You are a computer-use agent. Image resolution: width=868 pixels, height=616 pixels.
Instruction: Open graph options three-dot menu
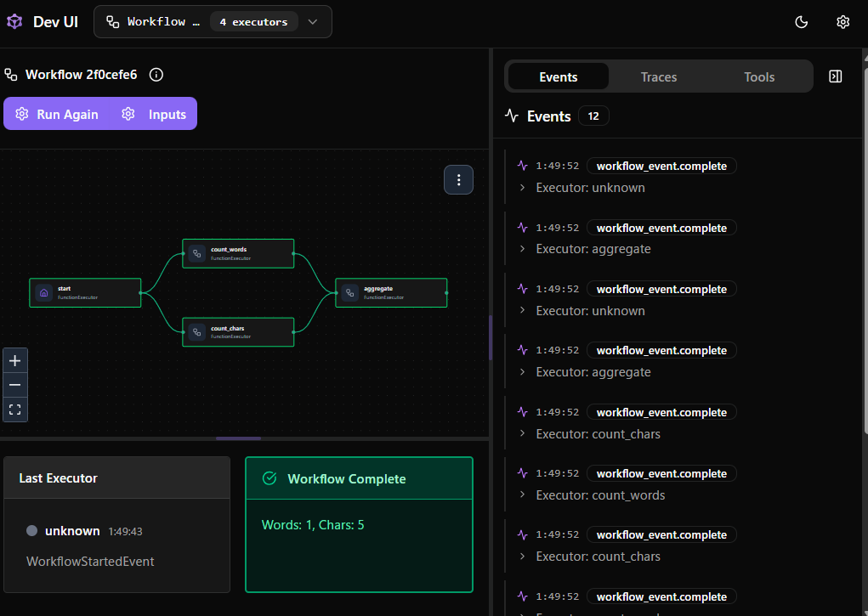[458, 179]
